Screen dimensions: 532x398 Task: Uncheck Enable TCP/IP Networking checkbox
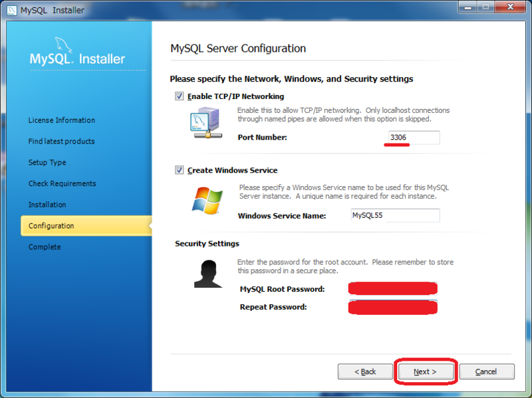coord(179,96)
